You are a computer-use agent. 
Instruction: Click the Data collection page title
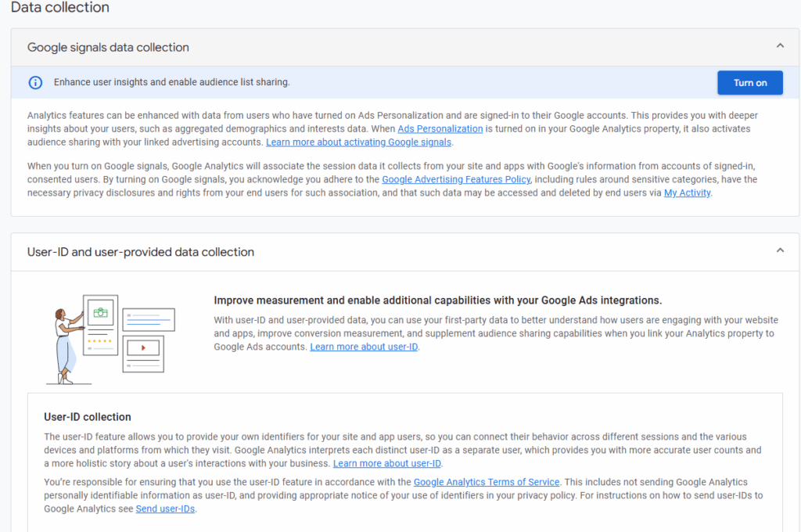pos(59,7)
